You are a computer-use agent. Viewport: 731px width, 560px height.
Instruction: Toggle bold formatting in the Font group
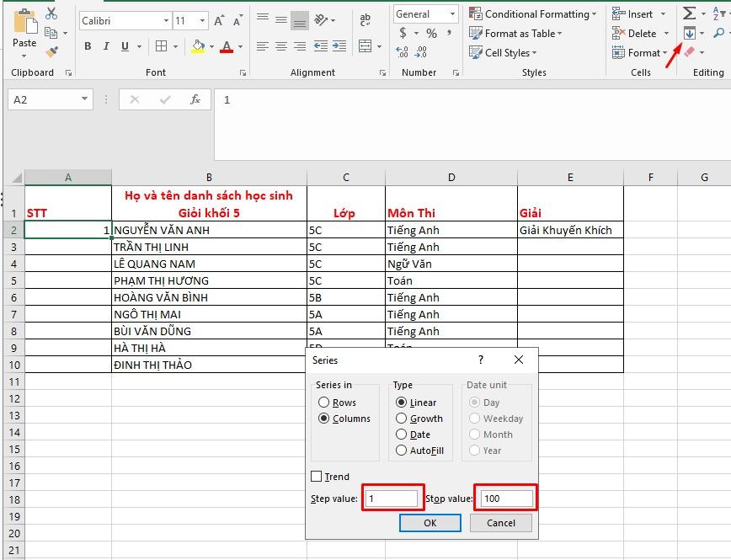click(88, 46)
